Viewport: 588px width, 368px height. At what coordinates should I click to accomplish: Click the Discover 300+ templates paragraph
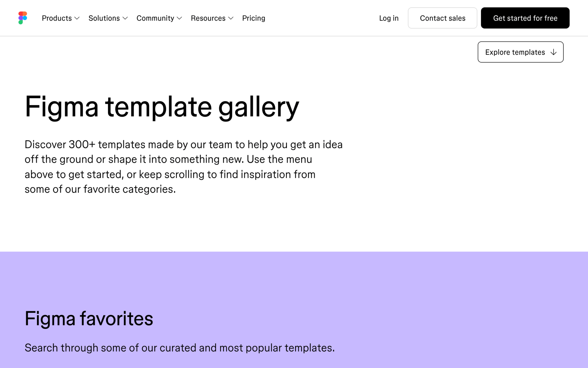click(184, 167)
